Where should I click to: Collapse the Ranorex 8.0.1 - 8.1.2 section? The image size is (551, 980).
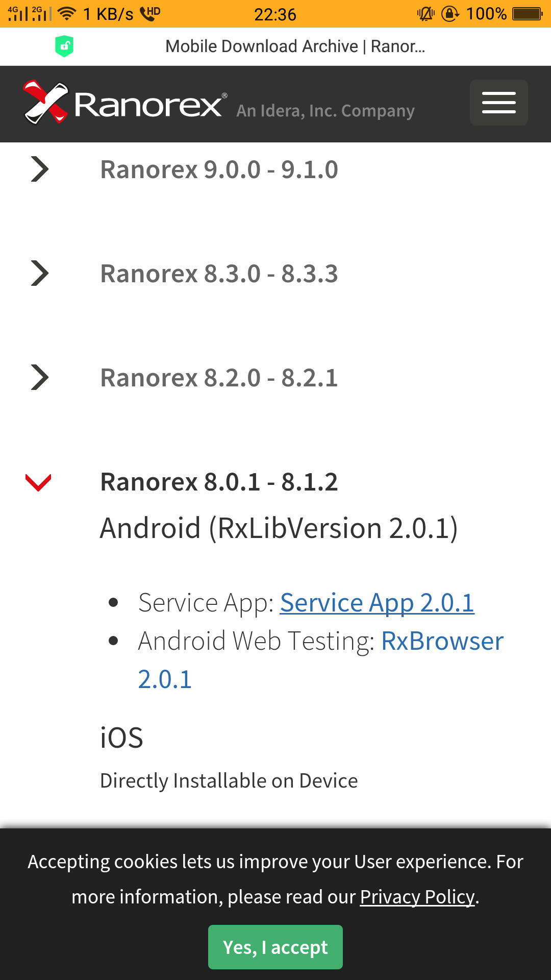click(x=38, y=482)
